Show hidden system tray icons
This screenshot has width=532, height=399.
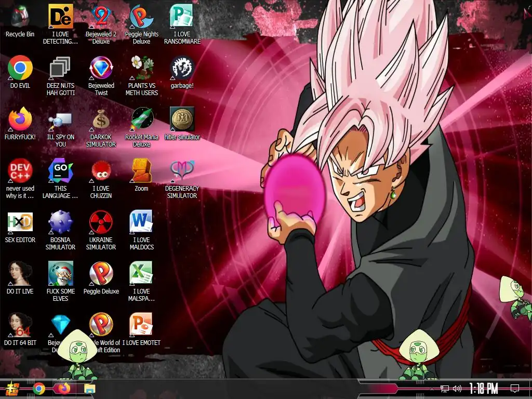click(432, 389)
